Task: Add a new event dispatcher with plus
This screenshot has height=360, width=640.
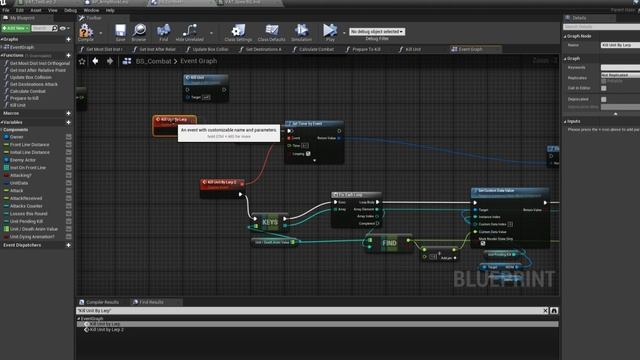Action: click(x=69, y=245)
